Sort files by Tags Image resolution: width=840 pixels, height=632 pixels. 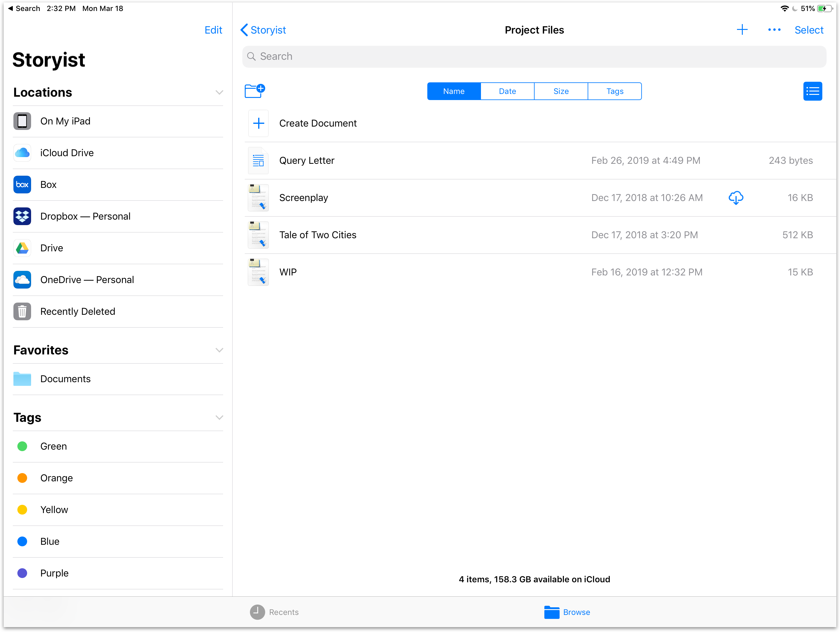[615, 91]
